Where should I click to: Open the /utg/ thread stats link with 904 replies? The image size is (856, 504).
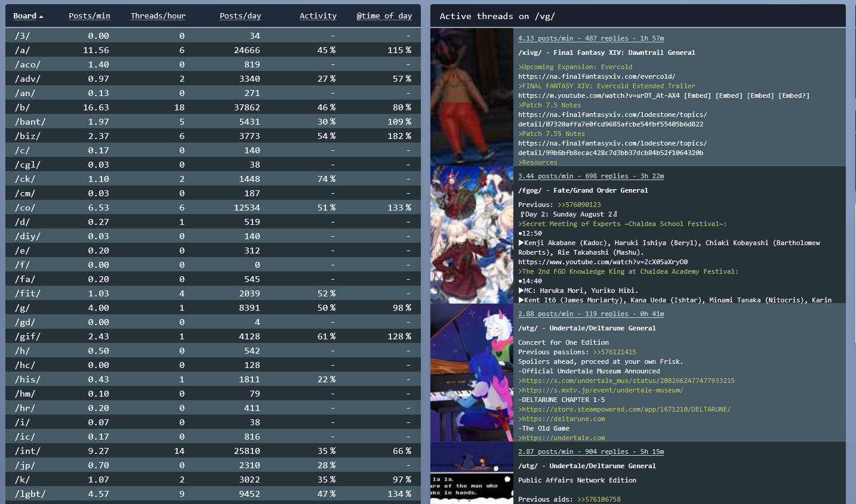coord(591,452)
